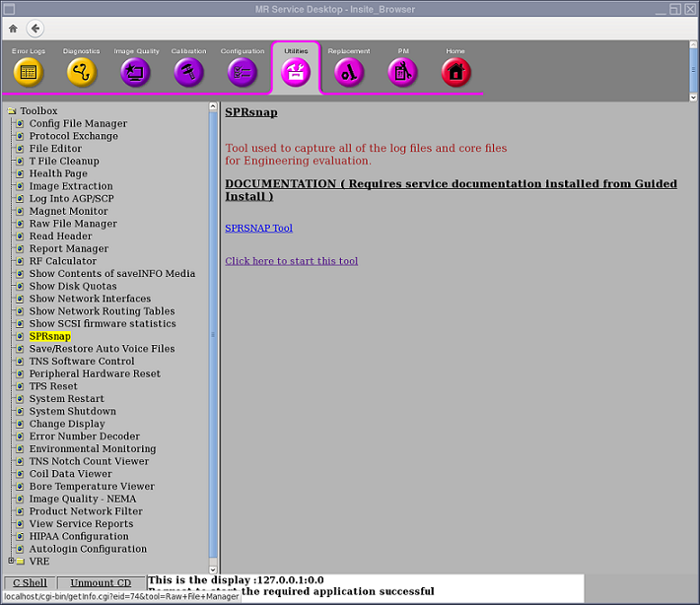Select the Utilities tab

point(296,71)
